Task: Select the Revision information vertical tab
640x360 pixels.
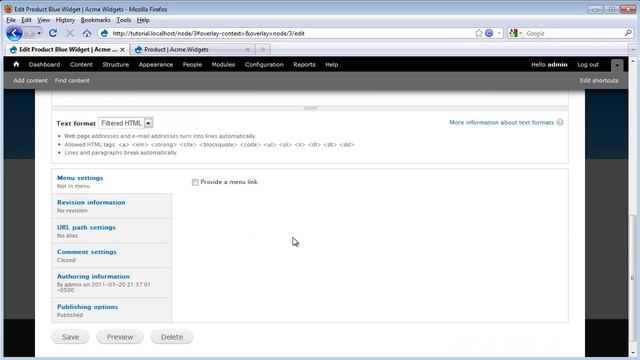Action: pyautogui.click(x=112, y=206)
